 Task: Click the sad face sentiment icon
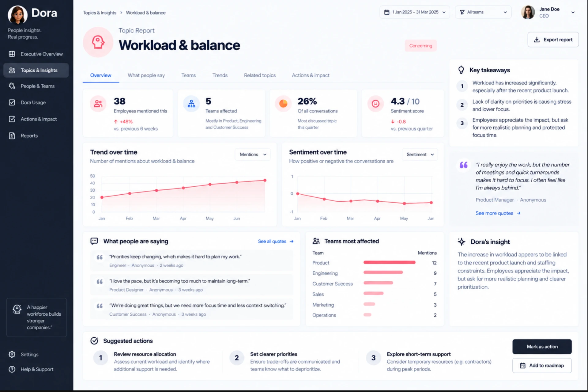pyautogui.click(x=375, y=104)
